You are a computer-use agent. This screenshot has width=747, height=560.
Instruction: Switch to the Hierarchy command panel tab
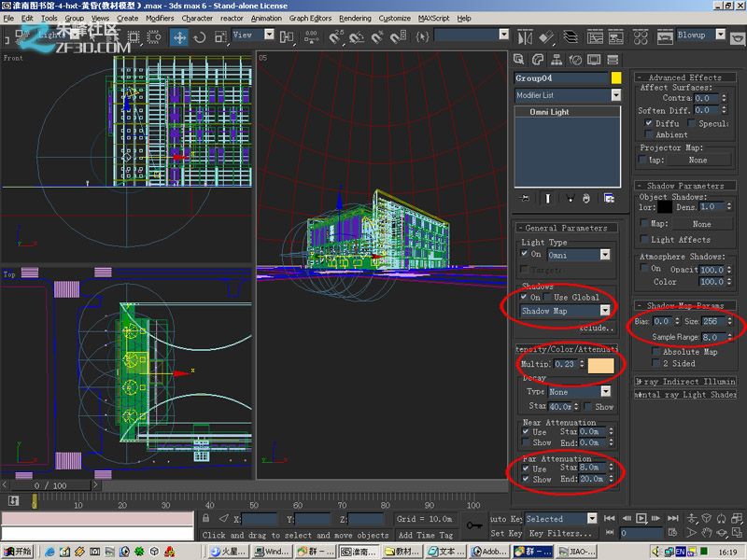(x=557, y=59)
